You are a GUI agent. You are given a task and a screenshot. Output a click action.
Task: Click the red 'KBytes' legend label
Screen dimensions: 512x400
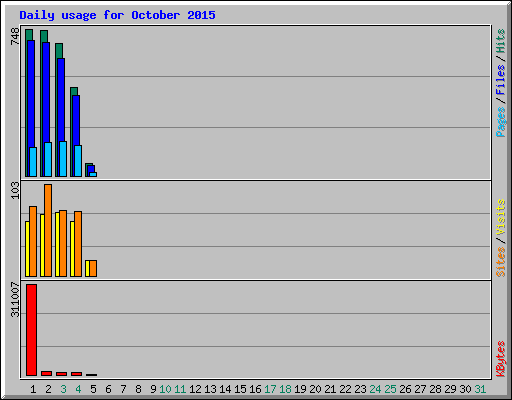pos(500,359)
